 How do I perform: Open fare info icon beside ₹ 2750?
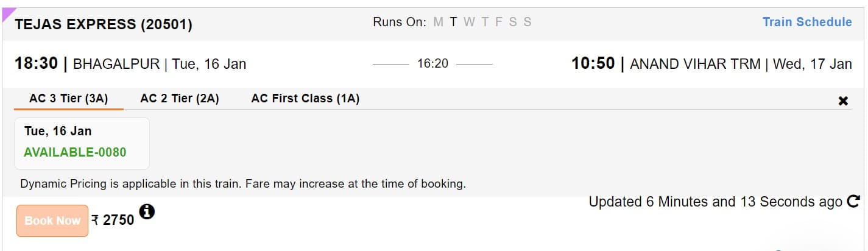(147, 212)
